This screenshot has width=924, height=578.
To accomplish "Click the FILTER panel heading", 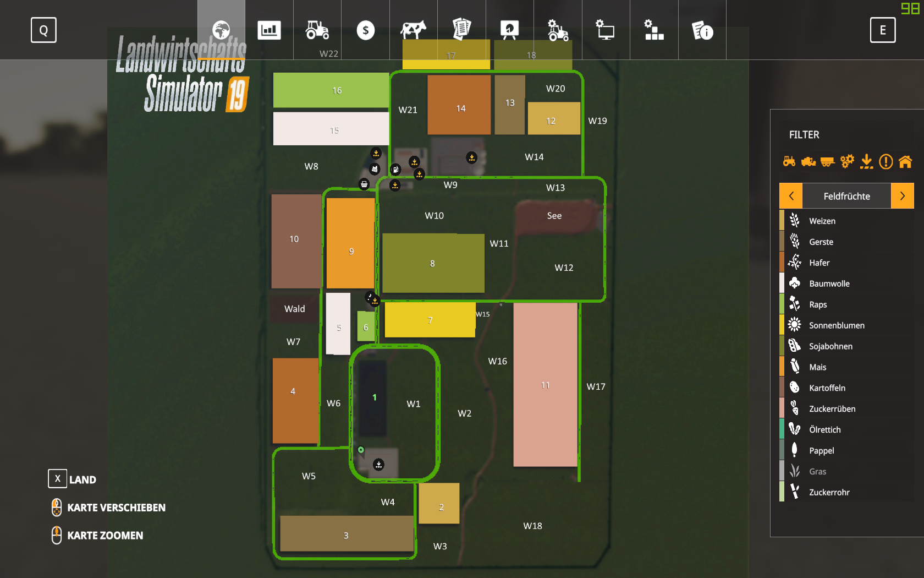I will tap(804, 135).
